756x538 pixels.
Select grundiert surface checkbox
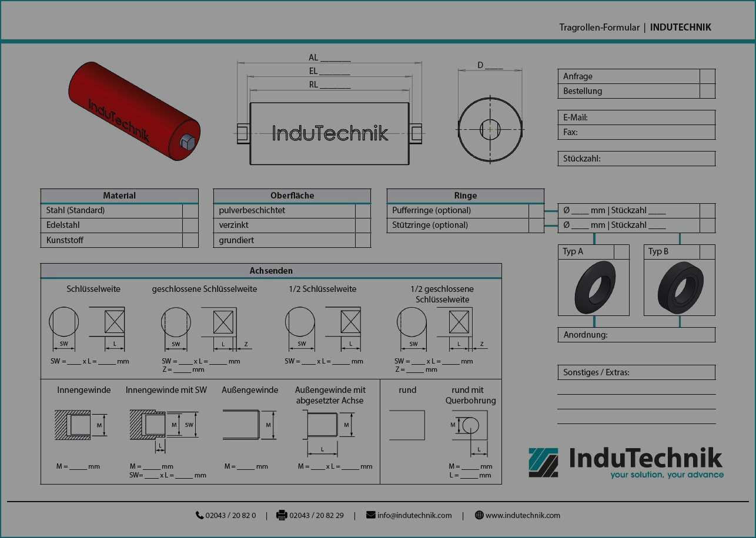[x=363, y=240]
